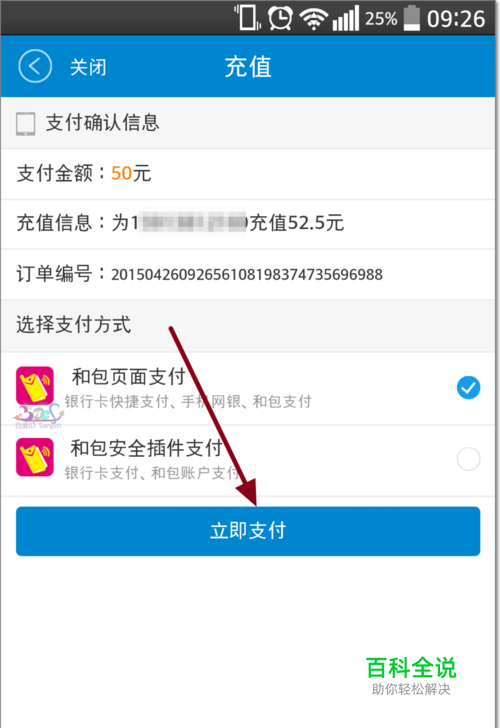Select the checked 和包页面支付 radio button

(x=468, y=387)
